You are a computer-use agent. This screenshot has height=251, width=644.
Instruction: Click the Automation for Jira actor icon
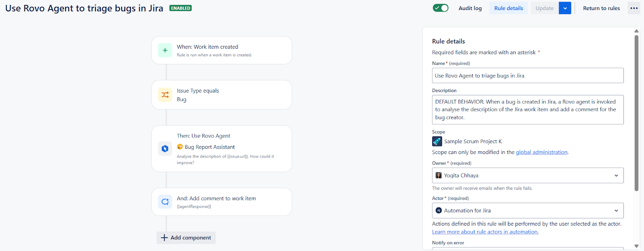tap(439, 210)
